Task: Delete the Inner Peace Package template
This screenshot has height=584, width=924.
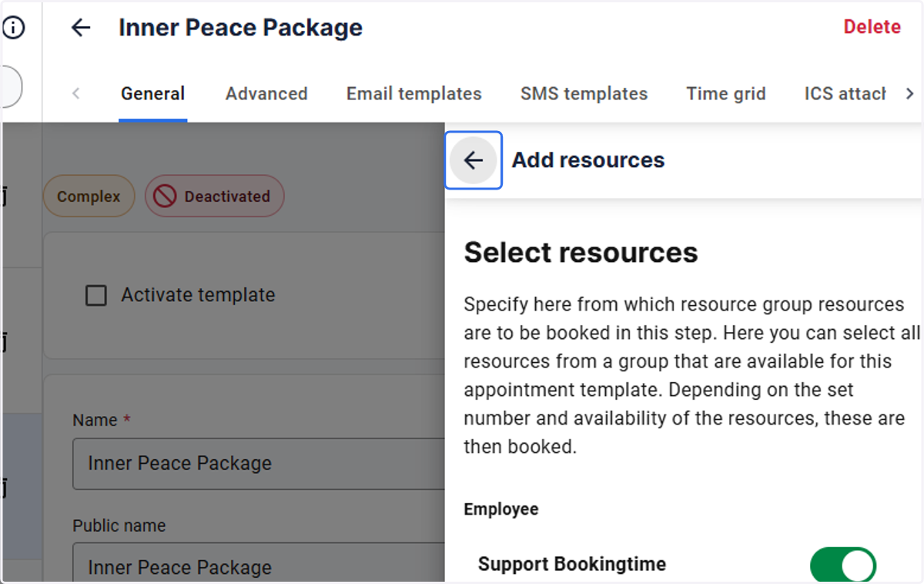Action: pos(872,27)
